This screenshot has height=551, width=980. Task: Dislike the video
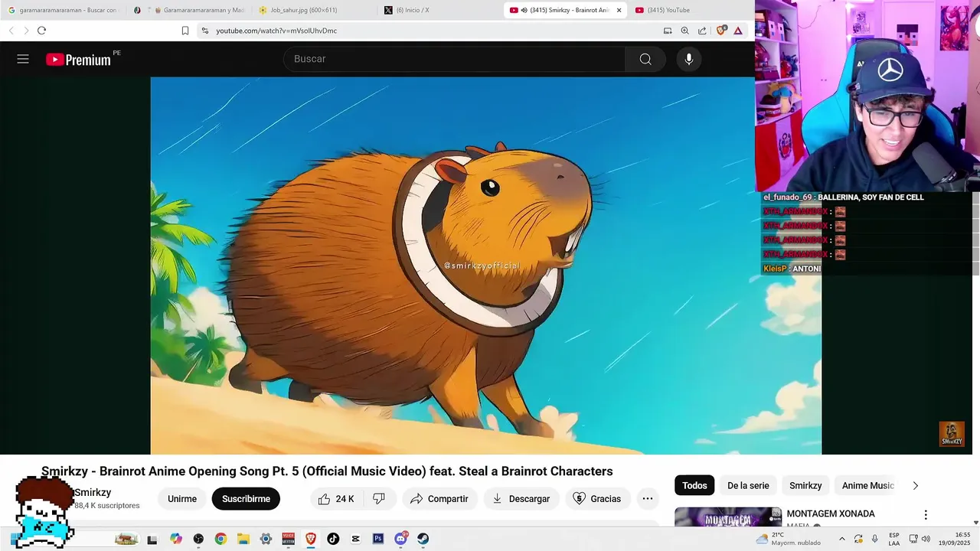pyautogui.click(x=379, y=499)
